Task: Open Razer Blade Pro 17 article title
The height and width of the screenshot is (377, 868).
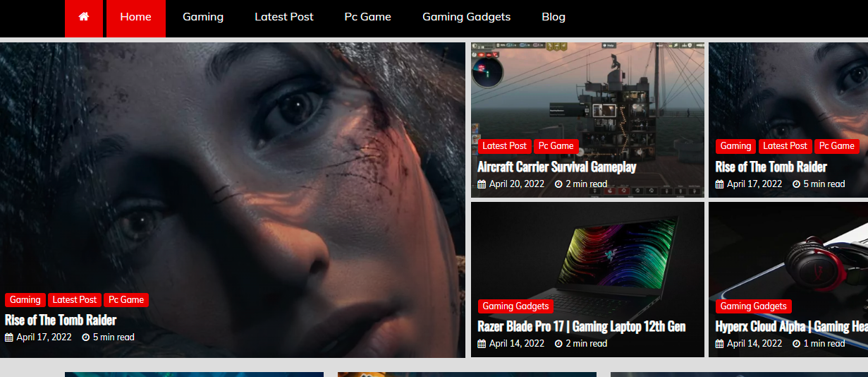Action: pos(581,326)
